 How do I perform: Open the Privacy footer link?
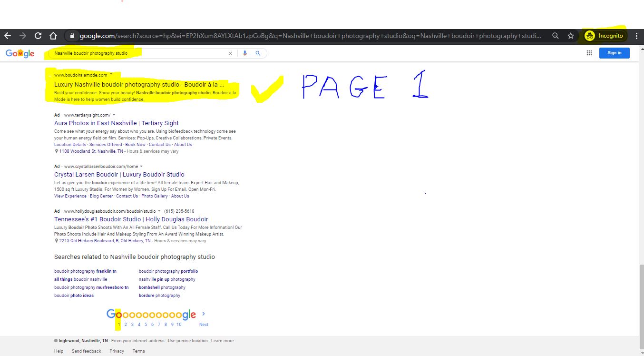click(117, 351)
